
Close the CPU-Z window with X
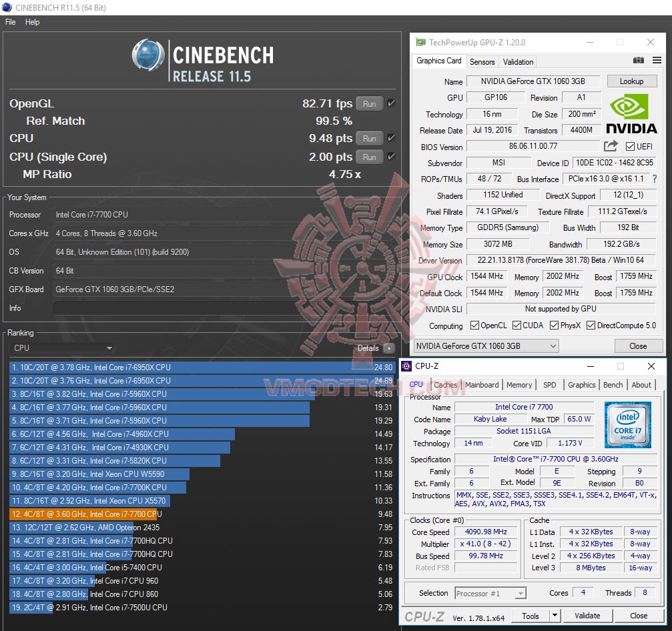coord(651,366)
